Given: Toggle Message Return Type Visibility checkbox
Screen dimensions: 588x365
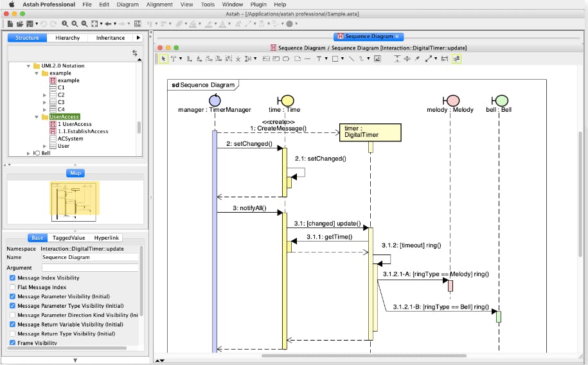Looking at the screenshot, I should 13,334.
